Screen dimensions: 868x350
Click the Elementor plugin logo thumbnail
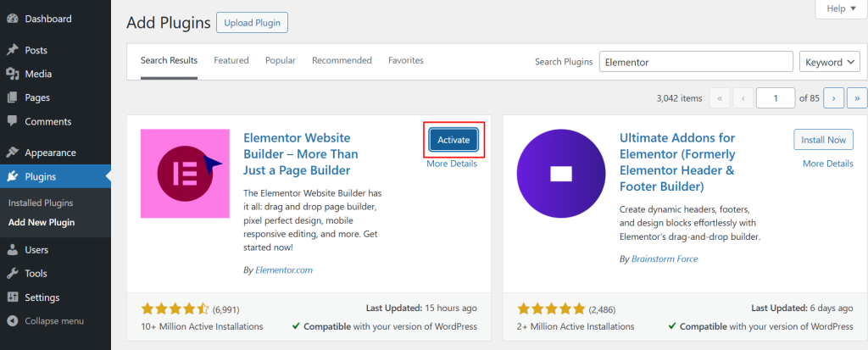click(x=185, y=173)
